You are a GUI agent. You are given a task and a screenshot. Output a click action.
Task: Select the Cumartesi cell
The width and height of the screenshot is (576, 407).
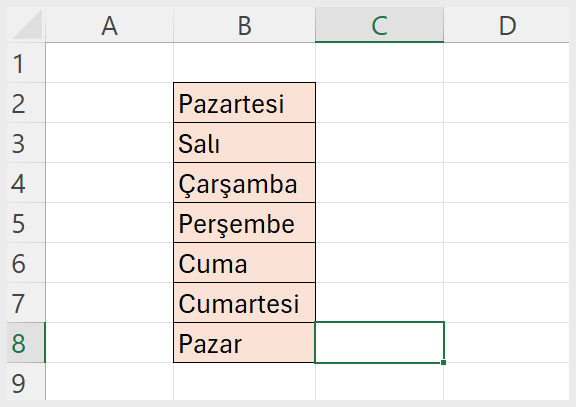pyautogui.click(x=244, y=303)
